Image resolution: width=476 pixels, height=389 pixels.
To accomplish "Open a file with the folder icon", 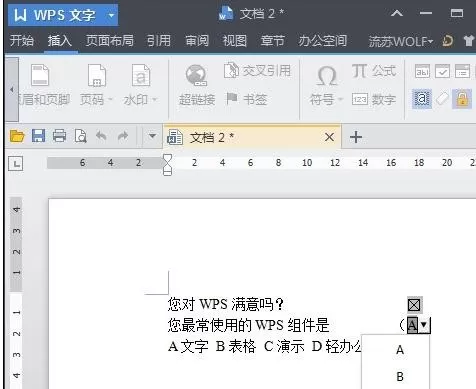I will [17, 136].
